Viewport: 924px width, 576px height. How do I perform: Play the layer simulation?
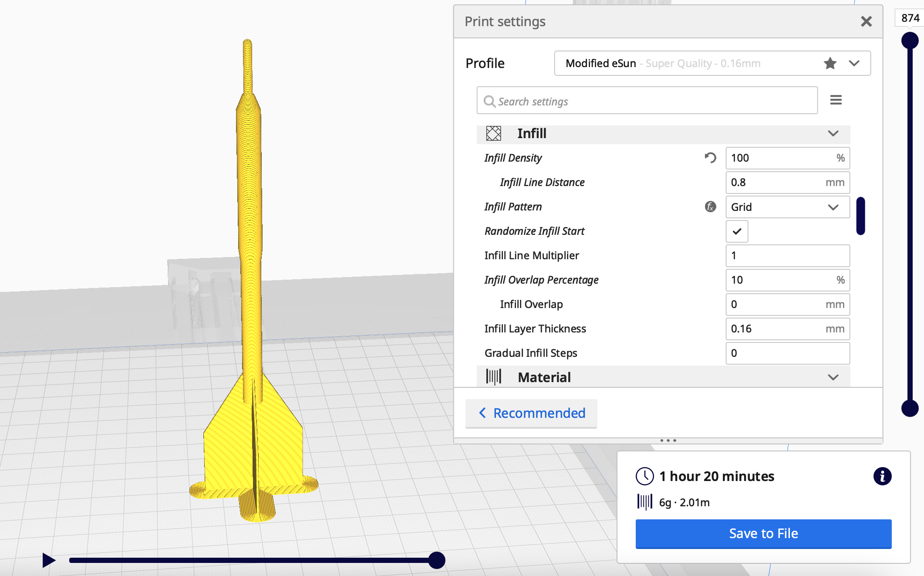tap(48, 560)
